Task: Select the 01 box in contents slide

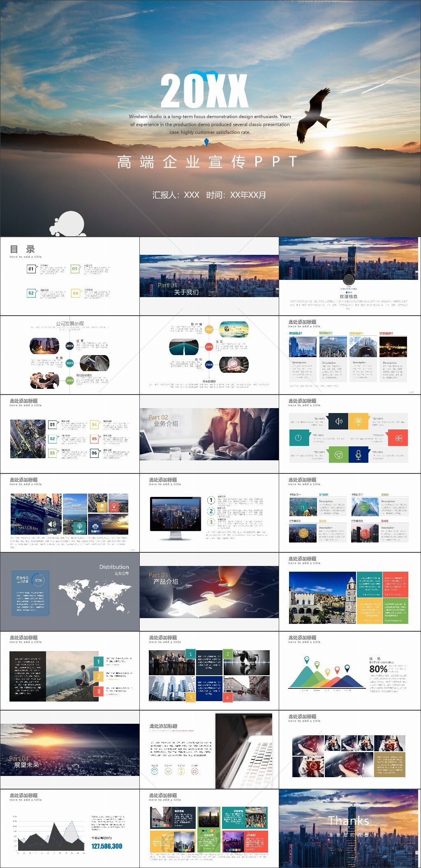Action: [31, 269]
